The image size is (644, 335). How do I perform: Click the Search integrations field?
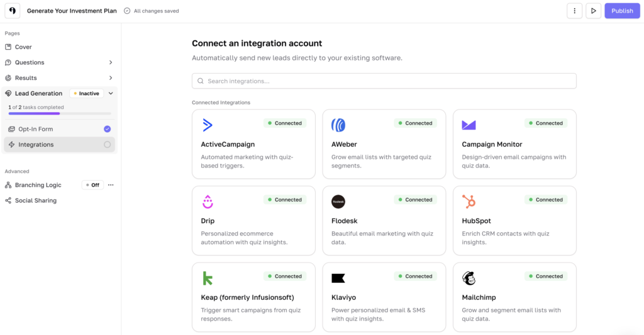[384, 81]
